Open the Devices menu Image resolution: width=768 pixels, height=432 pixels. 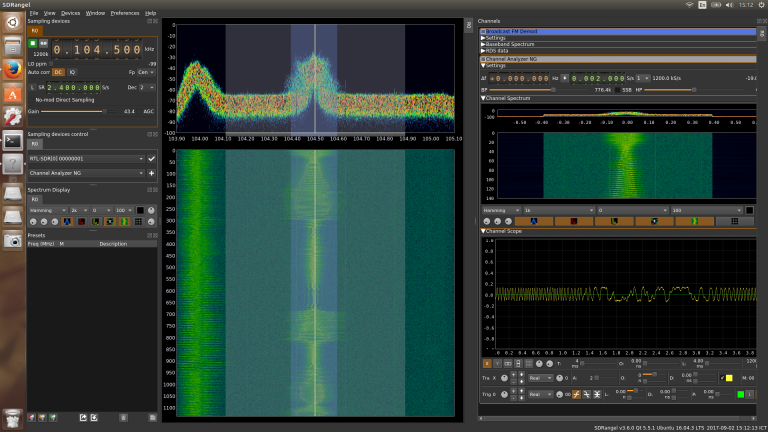pos(70,13)
